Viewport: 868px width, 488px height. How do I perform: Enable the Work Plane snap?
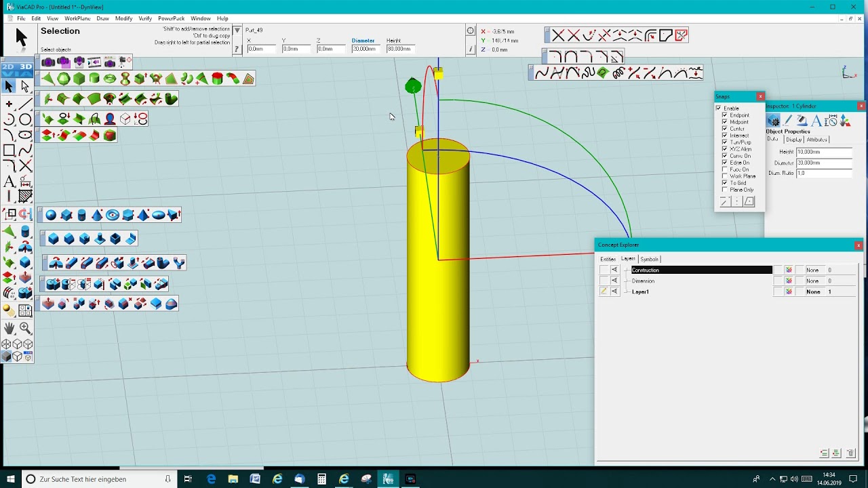[725, 176]
